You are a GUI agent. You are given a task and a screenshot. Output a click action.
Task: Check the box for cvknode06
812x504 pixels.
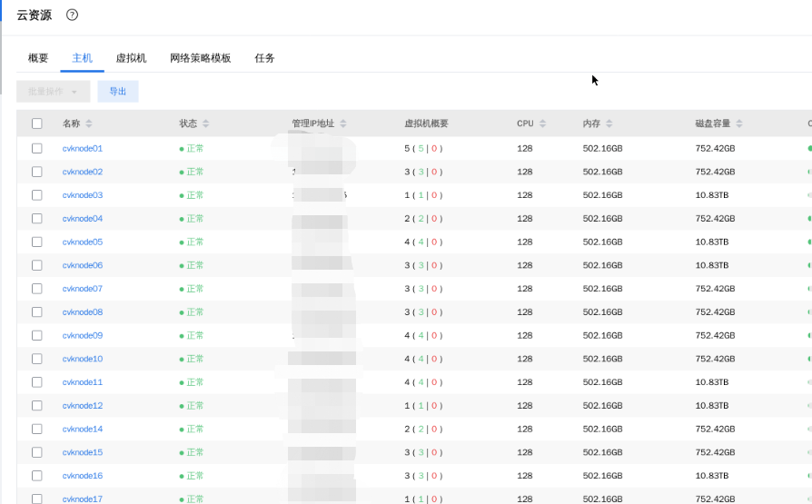tap(36, 265)
